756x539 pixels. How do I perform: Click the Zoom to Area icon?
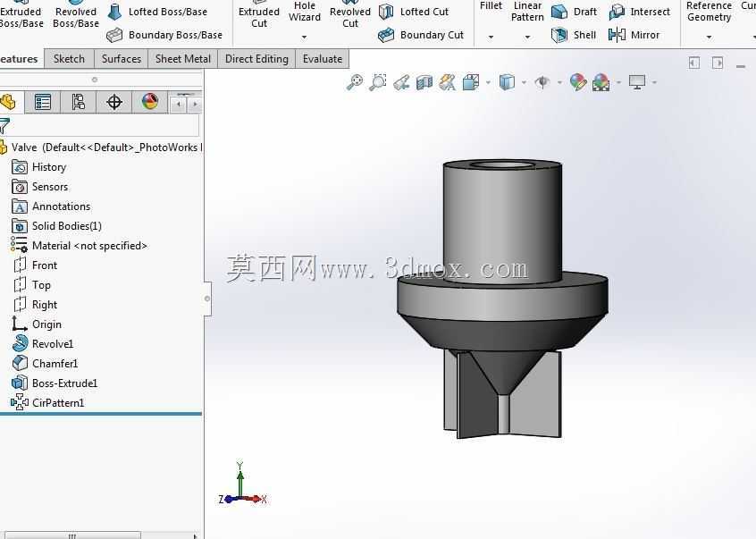[x=377, y=82]
